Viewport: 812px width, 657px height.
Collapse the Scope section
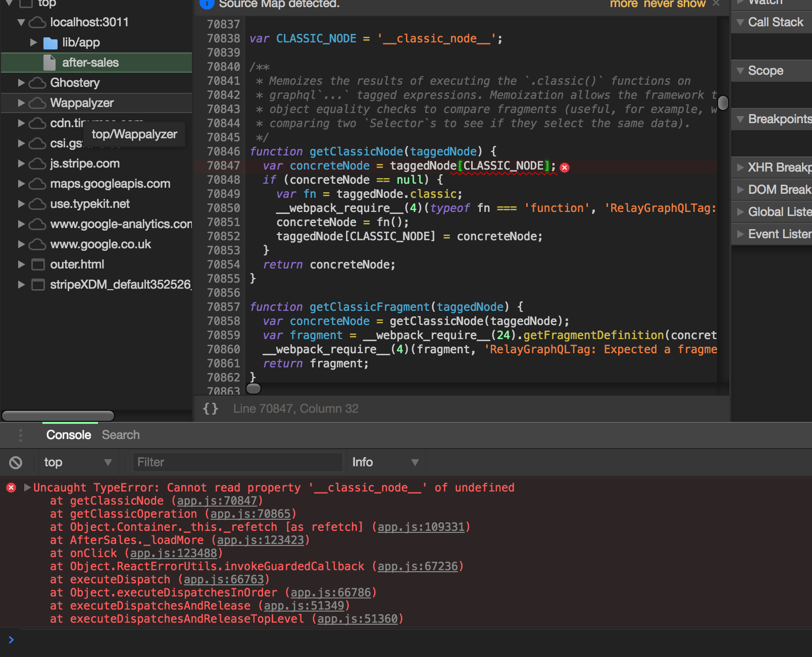pos(741,71)
